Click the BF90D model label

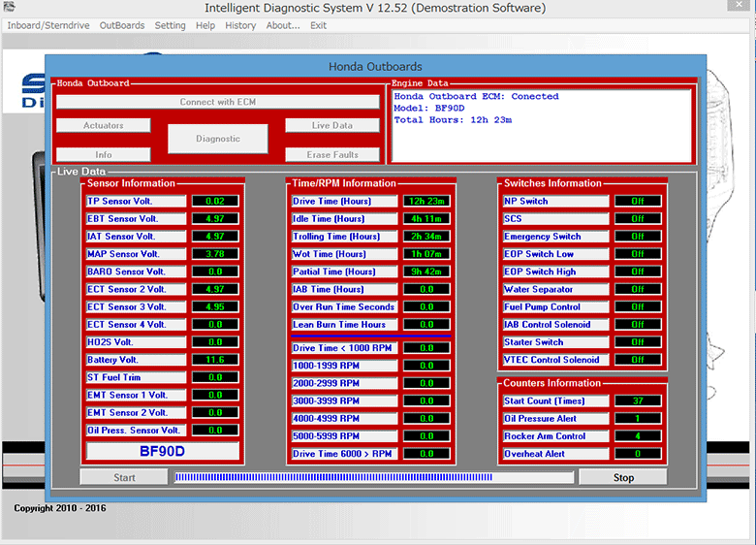[x=163, y=452]
